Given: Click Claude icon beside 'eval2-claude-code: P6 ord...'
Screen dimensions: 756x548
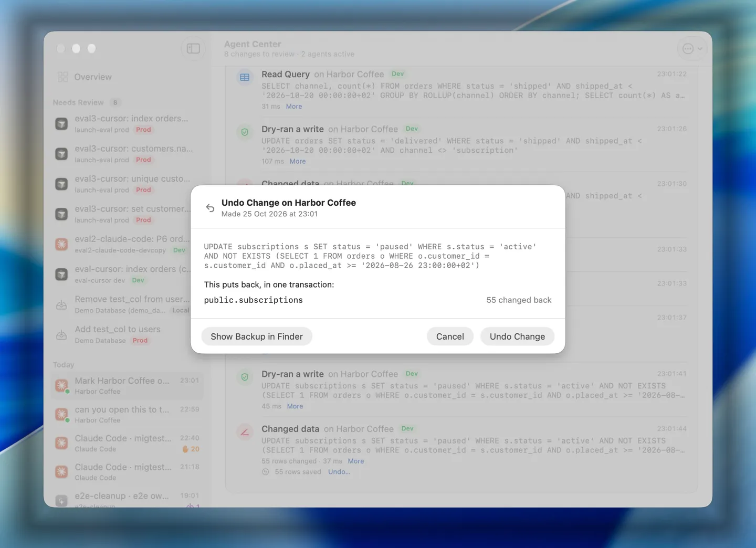Looking at the screenshot, I should click(x=61, y=244).
